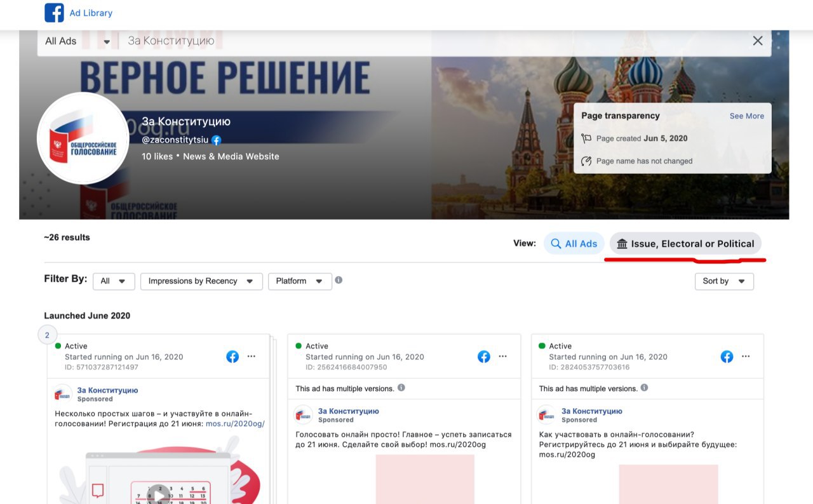Click ID: 2562416684007950 text

[346, 367]
